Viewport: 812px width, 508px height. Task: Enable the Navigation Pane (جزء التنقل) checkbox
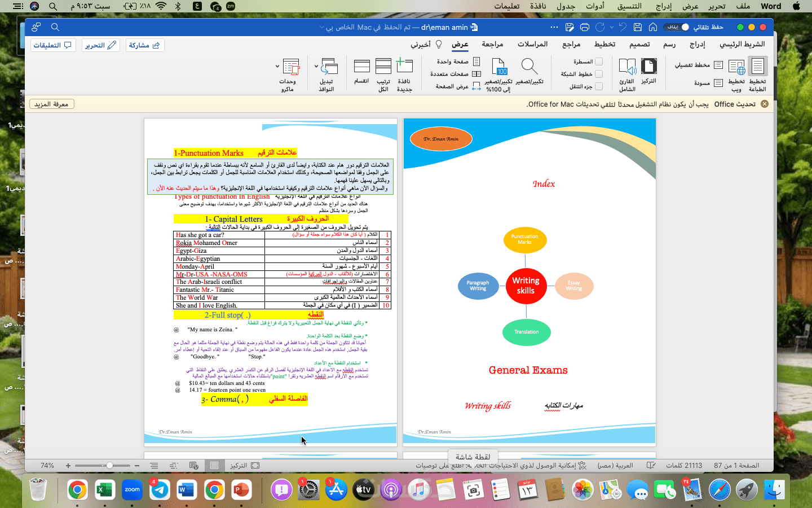599,86
